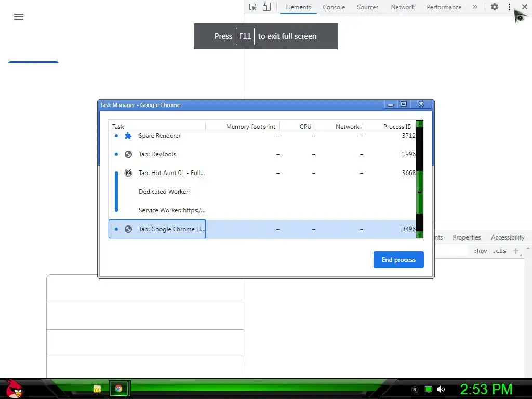Screen dimensions: 532x399
Task: Toggle the .cls element classes option
Action: [x=499, y=251]
